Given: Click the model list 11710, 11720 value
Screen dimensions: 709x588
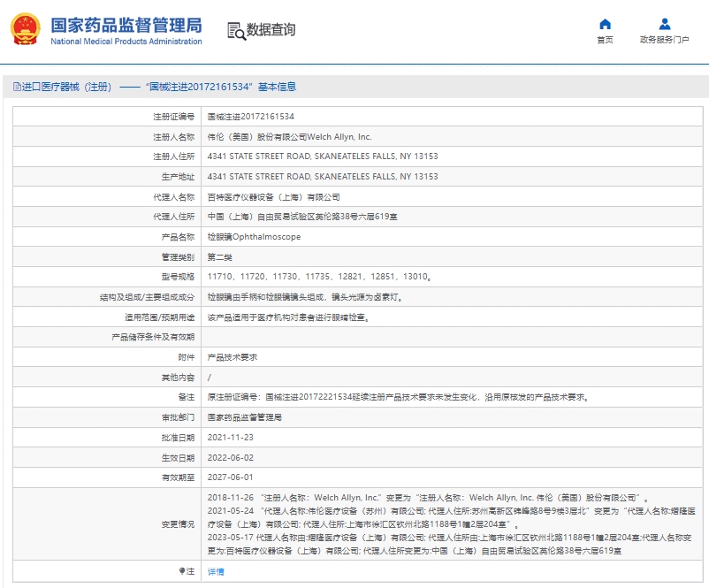Looking at the screenshot, I should click(319, 277).
